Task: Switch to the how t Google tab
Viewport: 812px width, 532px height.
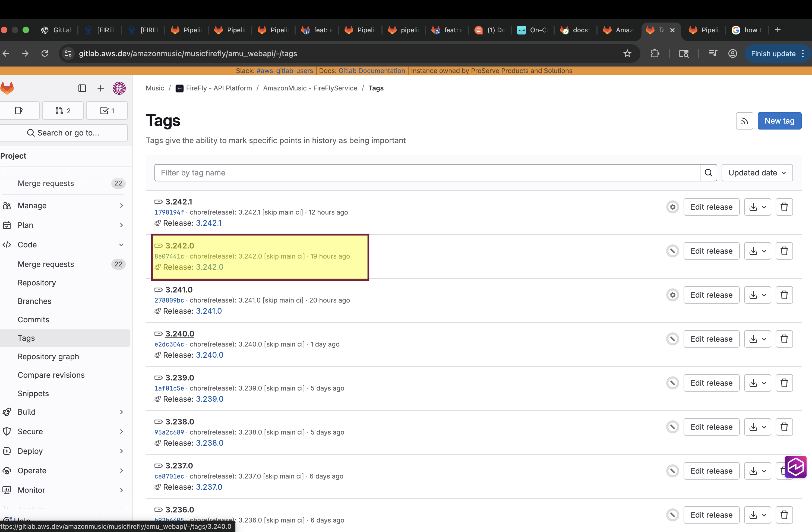Action: 747,30
